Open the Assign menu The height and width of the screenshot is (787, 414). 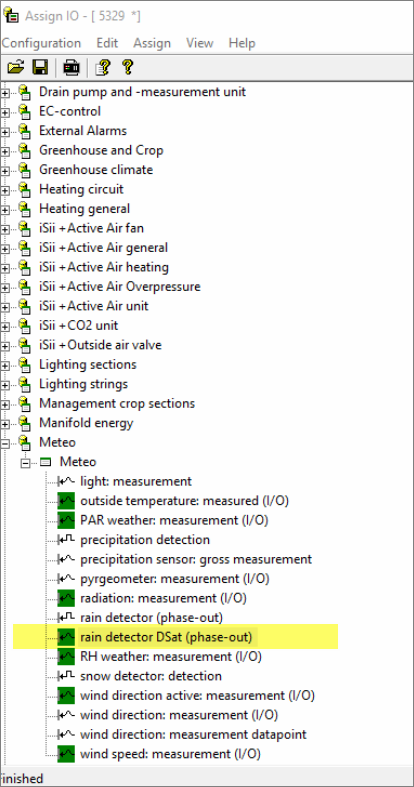click(x=152, y=43)
